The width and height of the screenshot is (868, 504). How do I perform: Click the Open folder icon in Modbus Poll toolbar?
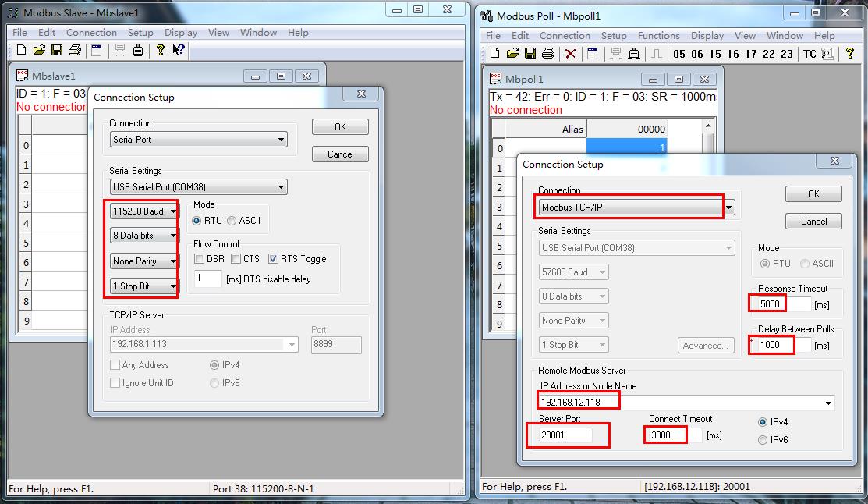pos(512,54)
